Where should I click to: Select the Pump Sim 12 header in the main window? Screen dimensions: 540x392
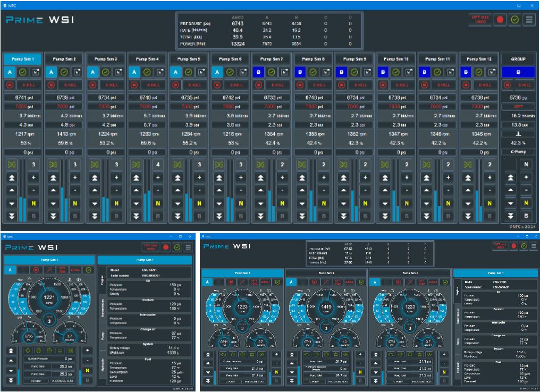(479, 59)
